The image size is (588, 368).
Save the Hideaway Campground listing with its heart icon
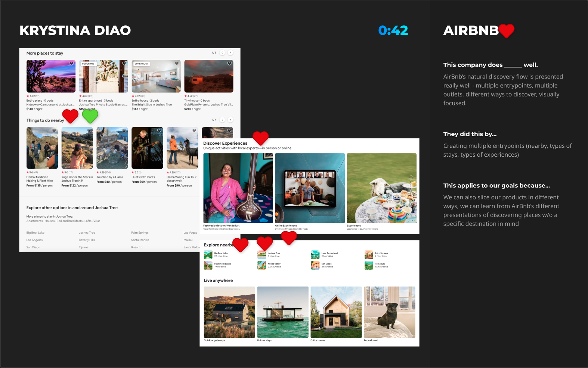point(72,64)
